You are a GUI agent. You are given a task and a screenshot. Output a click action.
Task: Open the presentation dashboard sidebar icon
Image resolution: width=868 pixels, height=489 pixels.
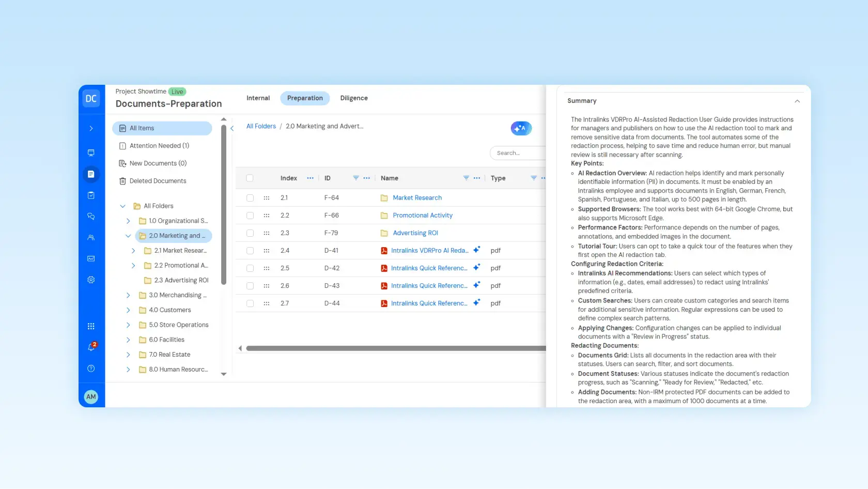[91, 153]
